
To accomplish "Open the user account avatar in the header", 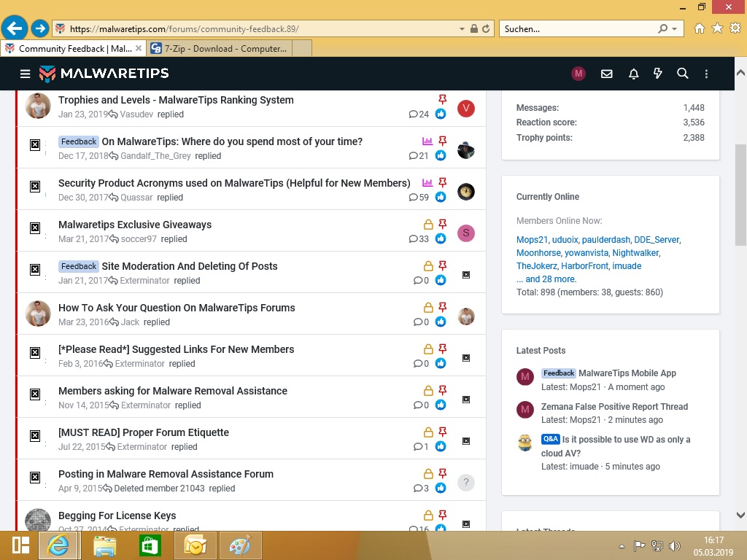I will click(578, 74).
